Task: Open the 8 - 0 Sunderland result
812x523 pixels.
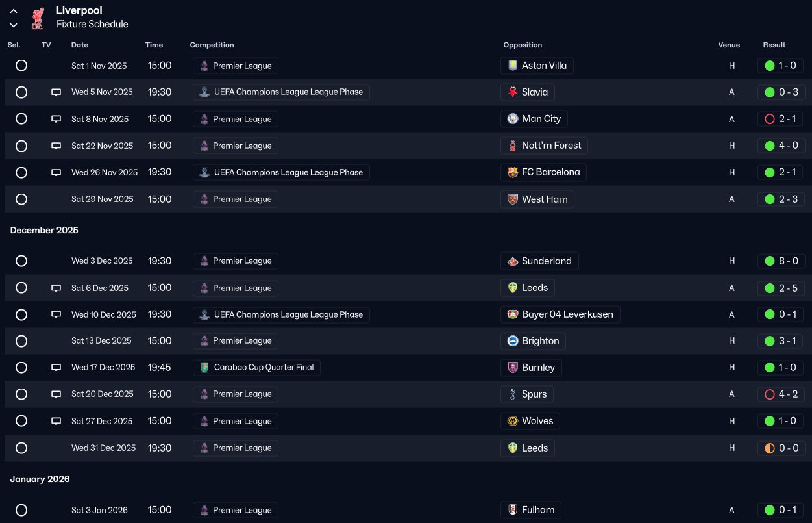Action: pyautogui.click(x=781, y=261)
